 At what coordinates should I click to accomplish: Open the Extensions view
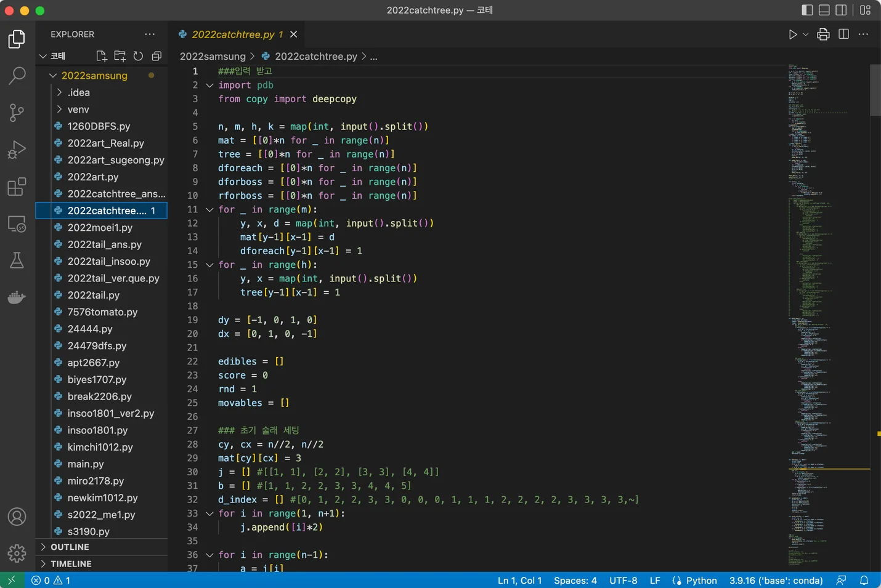(17, 187)
